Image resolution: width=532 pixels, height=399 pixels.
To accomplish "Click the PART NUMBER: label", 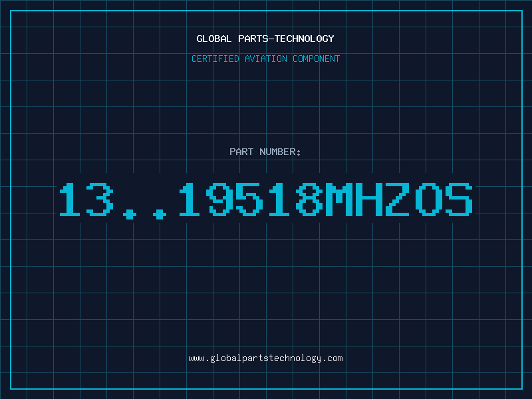I will 265,152.
